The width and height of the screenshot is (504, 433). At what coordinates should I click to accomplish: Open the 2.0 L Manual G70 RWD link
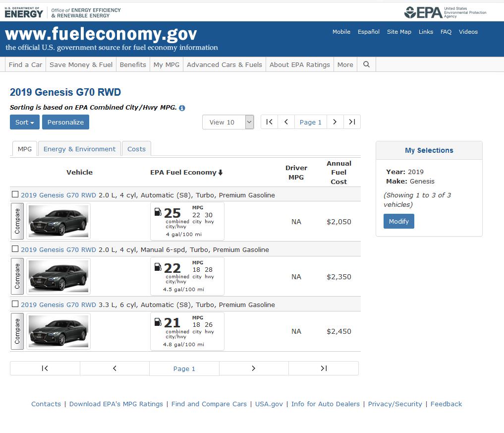pos(58,249)
